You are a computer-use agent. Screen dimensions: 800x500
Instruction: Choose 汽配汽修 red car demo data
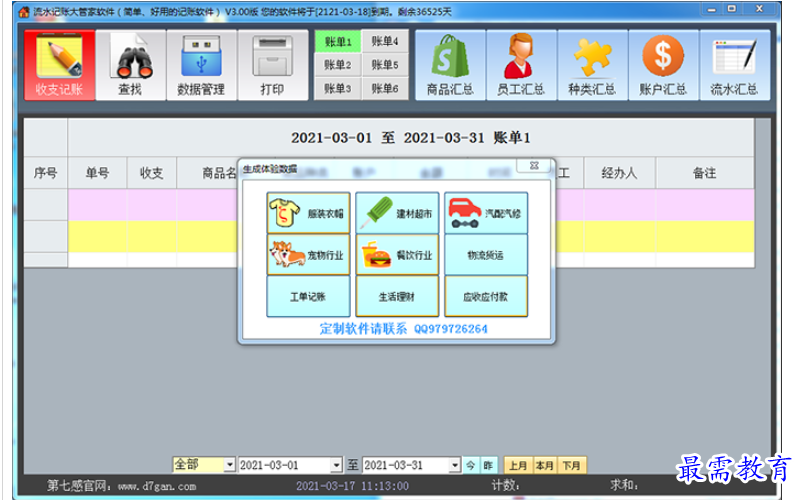click(x=486, y=213)
